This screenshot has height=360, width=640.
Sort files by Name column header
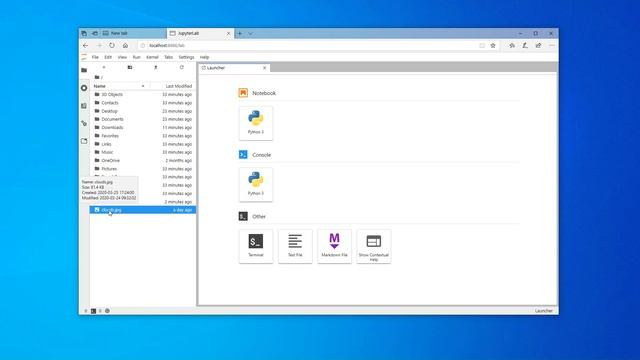tap(100, 86)
